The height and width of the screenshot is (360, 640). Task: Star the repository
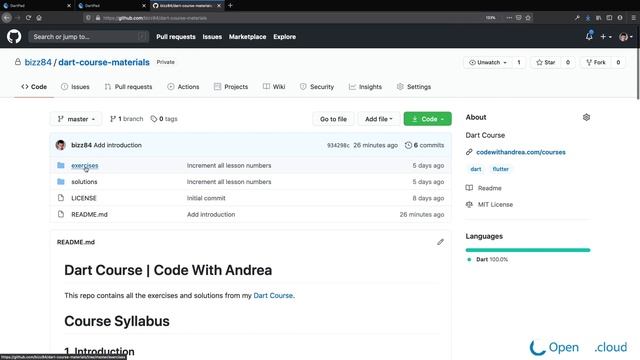coord(546,62)
